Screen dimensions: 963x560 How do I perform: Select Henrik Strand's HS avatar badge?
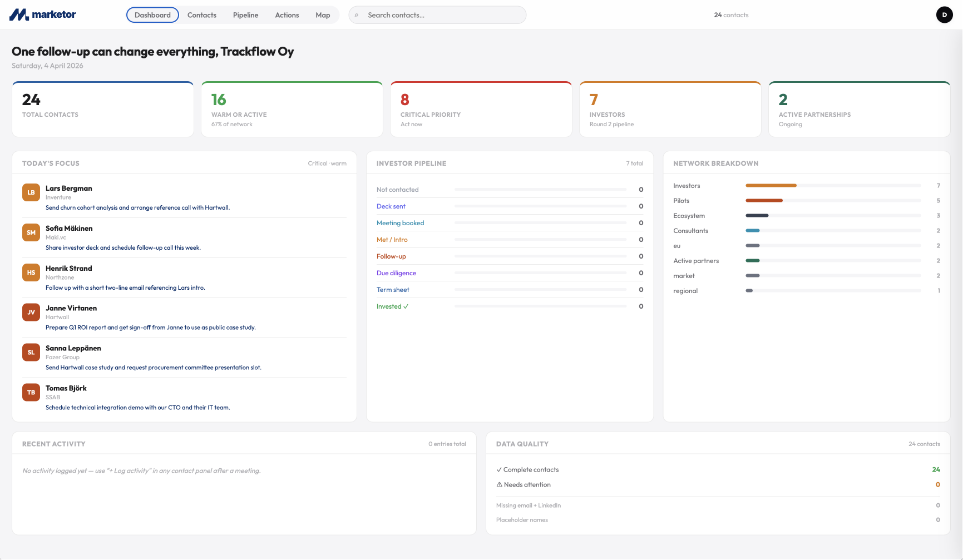(31, 272)
